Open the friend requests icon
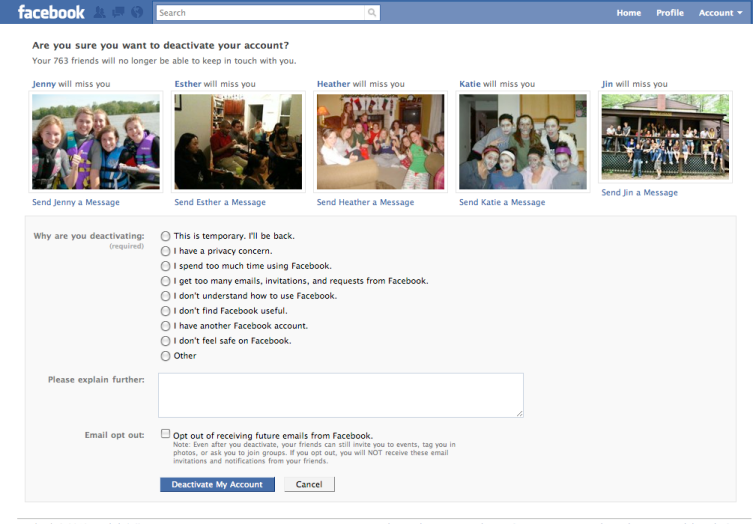The image size is (753, 524). click(101, 13)
